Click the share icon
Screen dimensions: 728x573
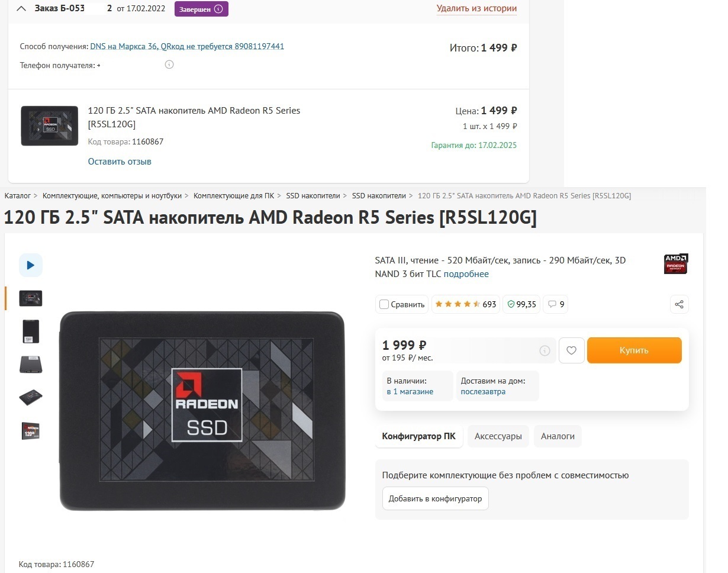[x=679, y=304]
